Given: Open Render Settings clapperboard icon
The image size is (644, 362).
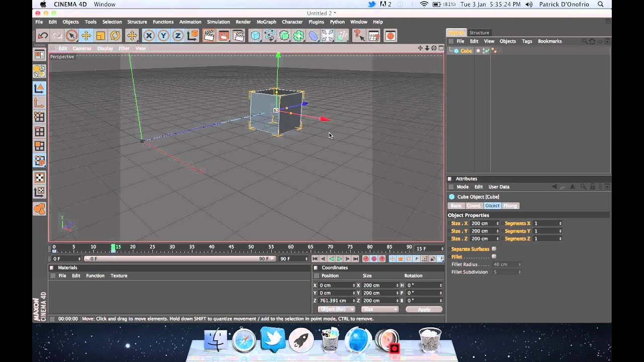Looking at the screenshot, I should [x=238, y=36].
